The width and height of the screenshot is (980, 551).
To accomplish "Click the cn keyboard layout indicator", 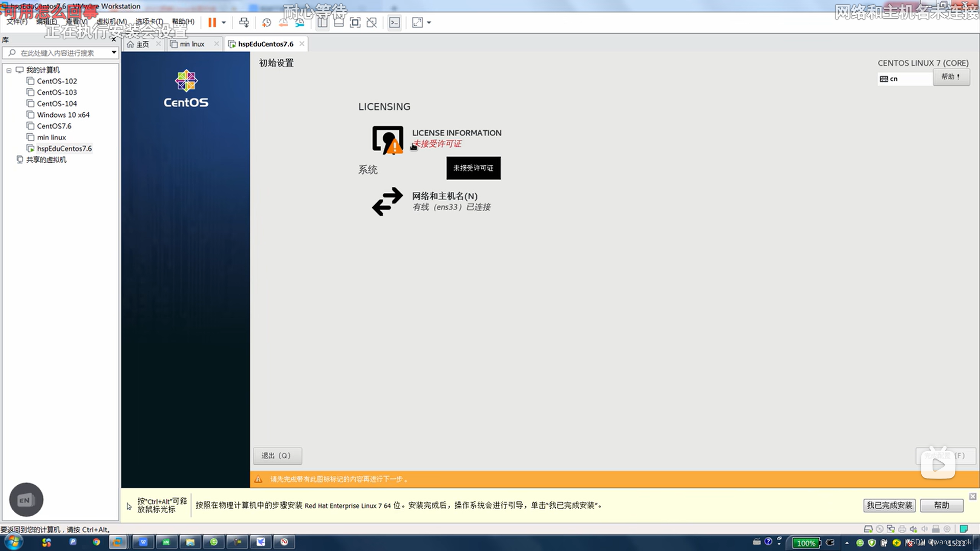I will (x=905, y=79).
